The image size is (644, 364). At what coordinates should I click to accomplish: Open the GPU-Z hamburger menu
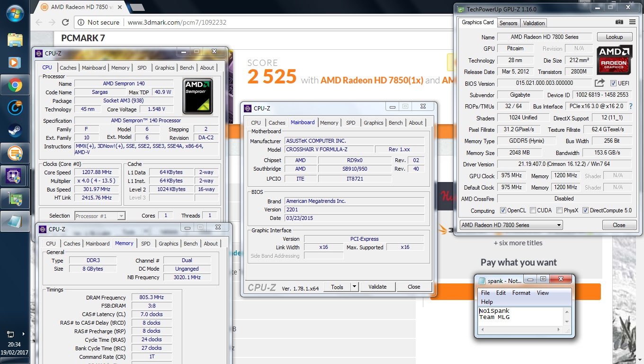click(632, 22)
